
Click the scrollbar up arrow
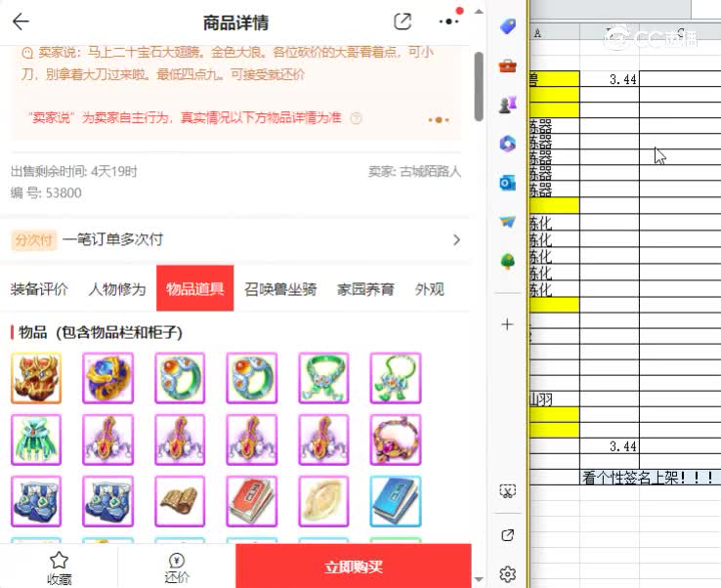479,11
